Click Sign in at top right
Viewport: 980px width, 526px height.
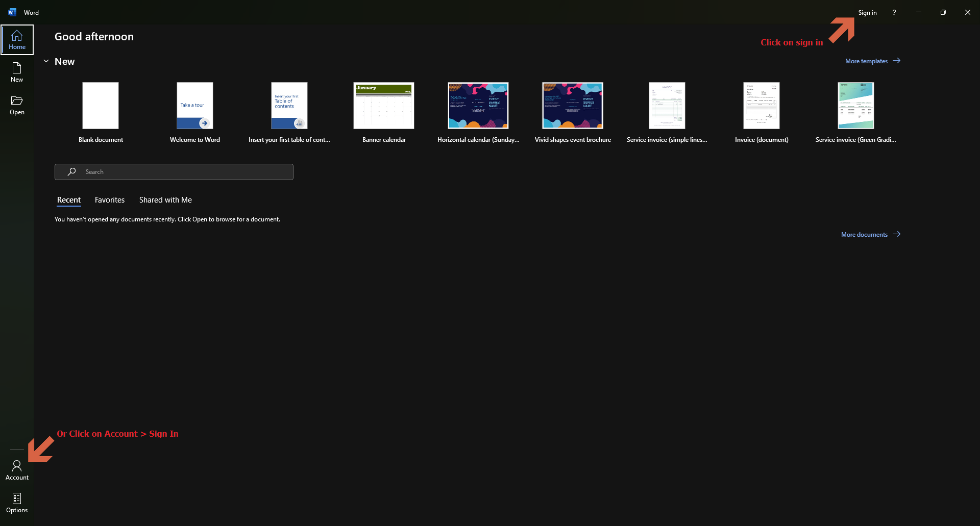(x=867, y=12)
